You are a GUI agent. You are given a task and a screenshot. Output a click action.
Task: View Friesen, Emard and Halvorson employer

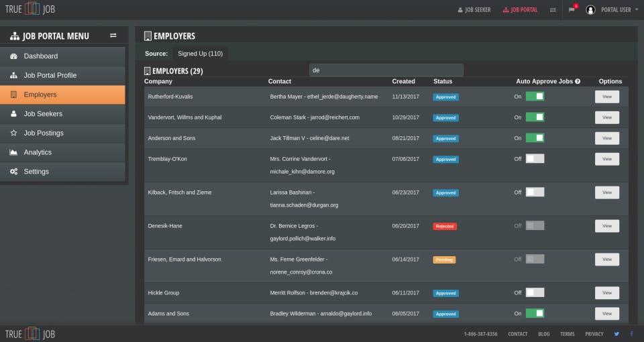click(607, 260)
